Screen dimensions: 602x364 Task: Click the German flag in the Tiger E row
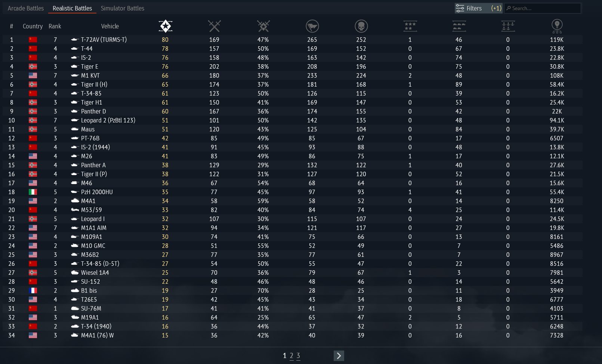(33, 66)
